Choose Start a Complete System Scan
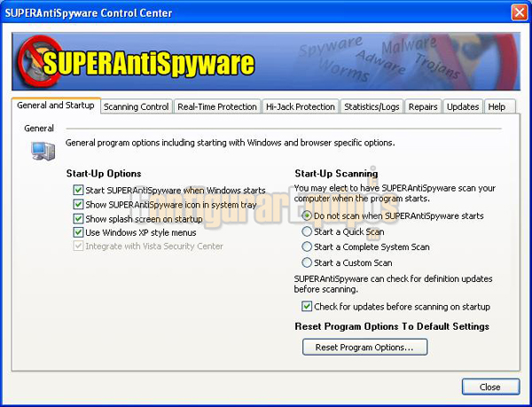Screen dimensions: 532x407 coord(307,247)
